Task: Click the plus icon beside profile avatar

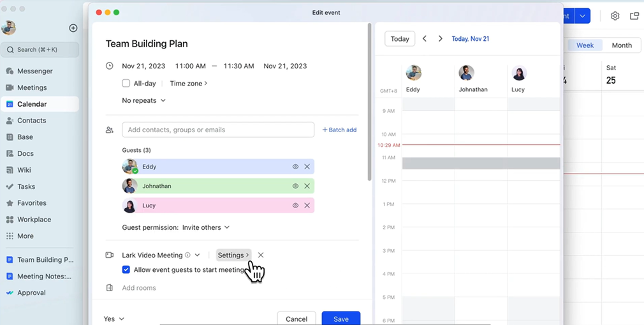Action: tap(73, 28)
